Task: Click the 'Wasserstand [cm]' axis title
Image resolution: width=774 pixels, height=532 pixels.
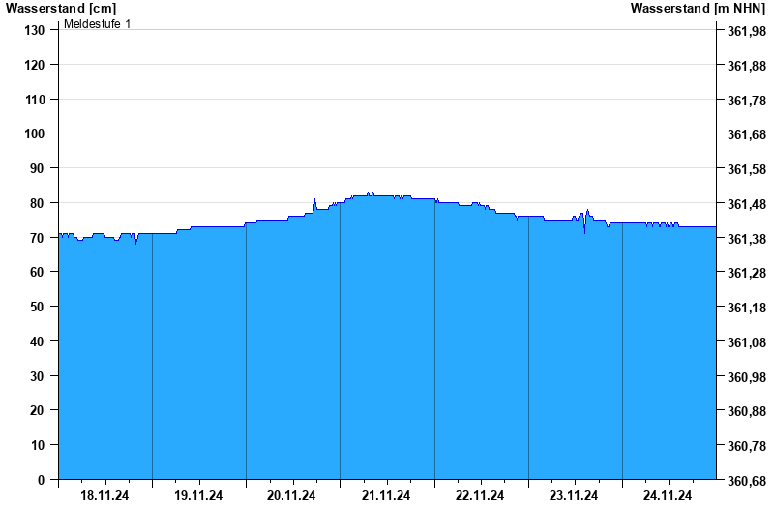Action: click(x=60, y=8)
